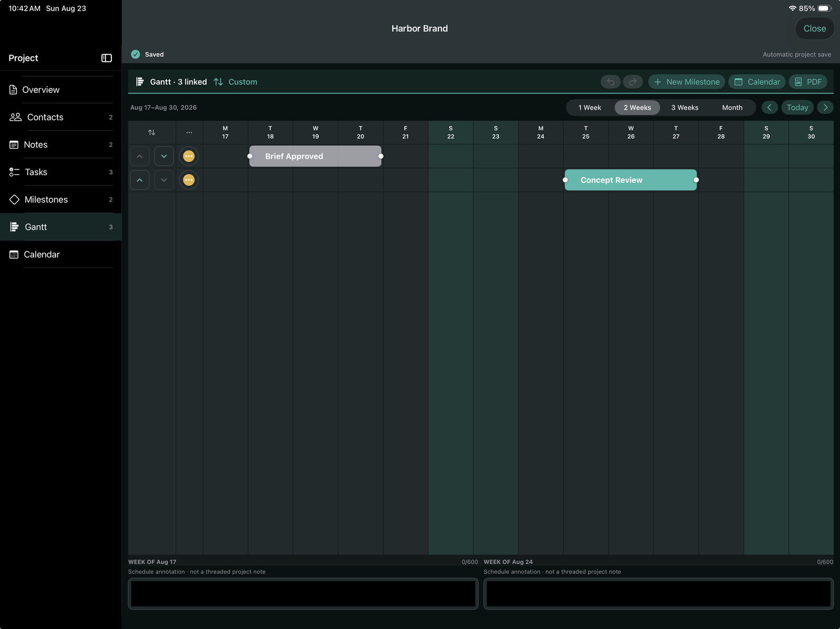The image size is (840, 629).
Task: Select the Brief Approved bar
Action: (316, 156)
